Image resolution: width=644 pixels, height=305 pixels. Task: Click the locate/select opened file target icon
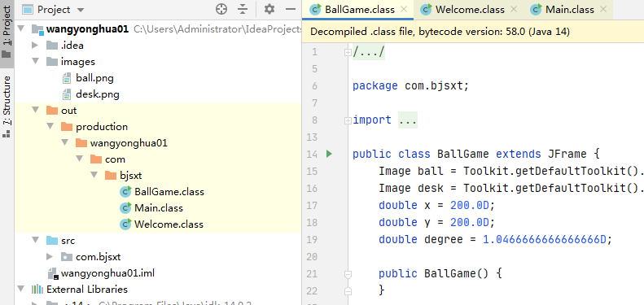tap(221, 9)
